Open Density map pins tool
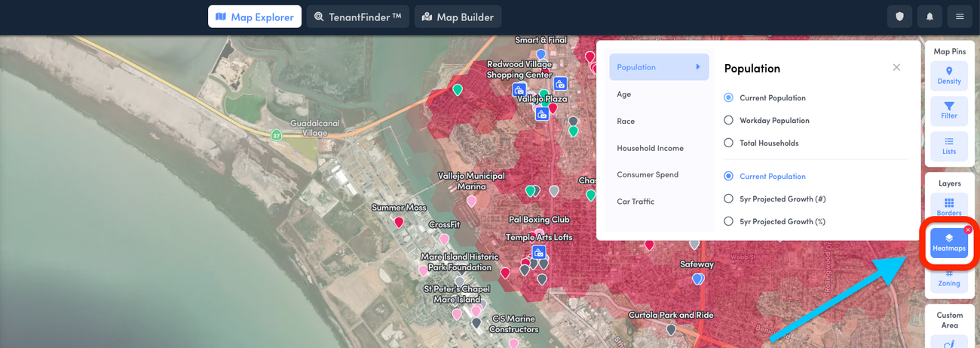Screen dimensions: 980x348 pos(949,76)
